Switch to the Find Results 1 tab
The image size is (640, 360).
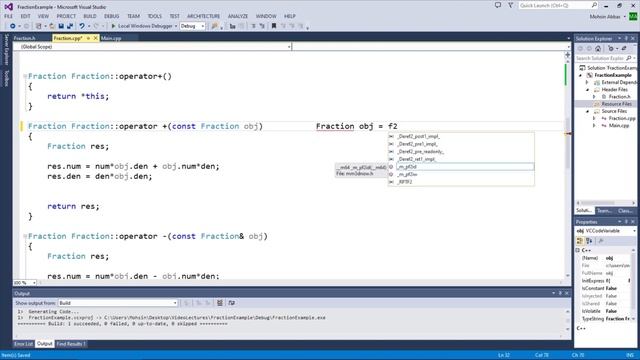[71, 344]
